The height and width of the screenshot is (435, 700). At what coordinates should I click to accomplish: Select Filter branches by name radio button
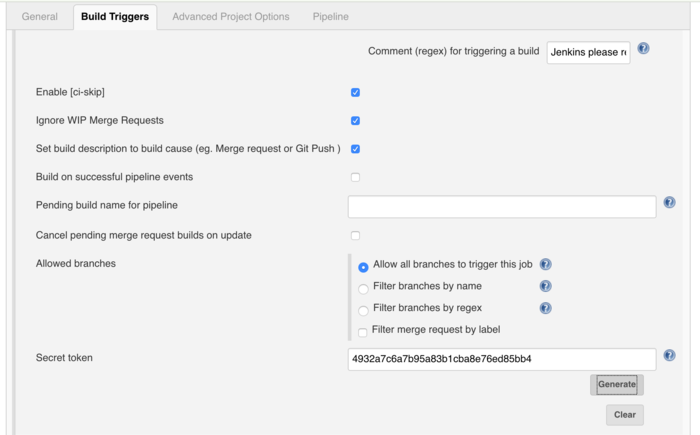[363, 289]
